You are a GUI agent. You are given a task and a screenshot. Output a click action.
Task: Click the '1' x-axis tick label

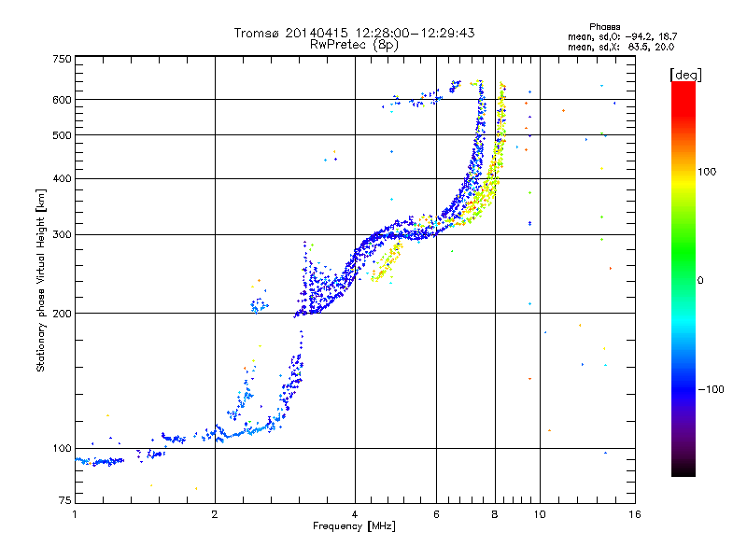[75, 514]
